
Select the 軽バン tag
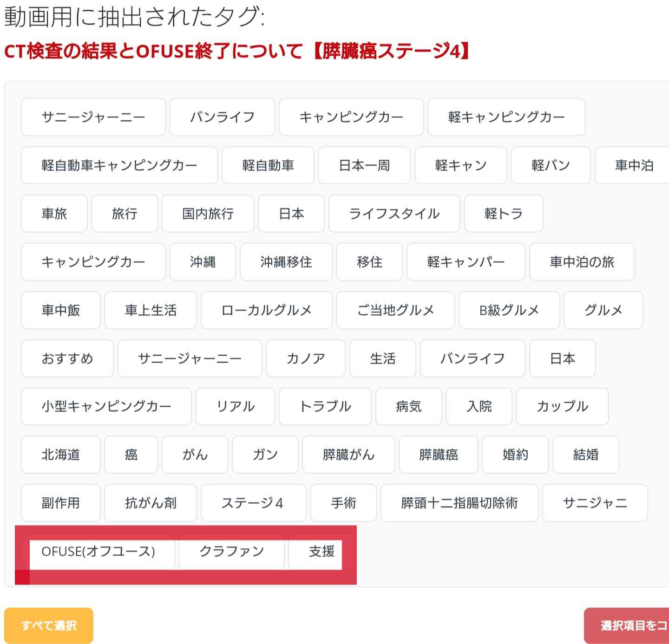[x=551, y=165]
